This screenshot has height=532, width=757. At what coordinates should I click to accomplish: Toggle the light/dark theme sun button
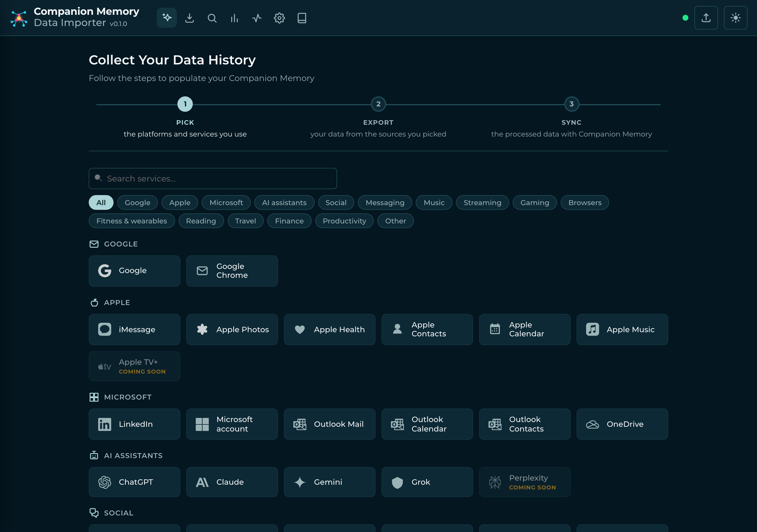tap(736, 18)
